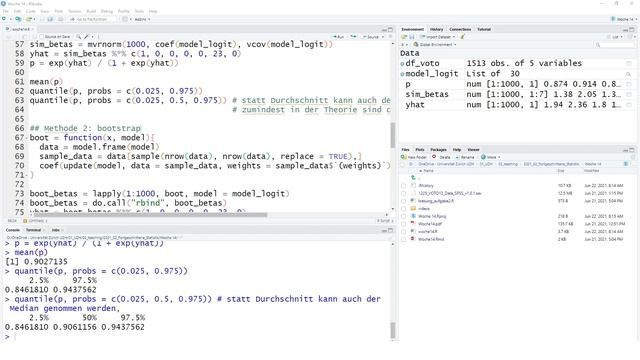Open the New File dropdown arrow

coord(10,19)
